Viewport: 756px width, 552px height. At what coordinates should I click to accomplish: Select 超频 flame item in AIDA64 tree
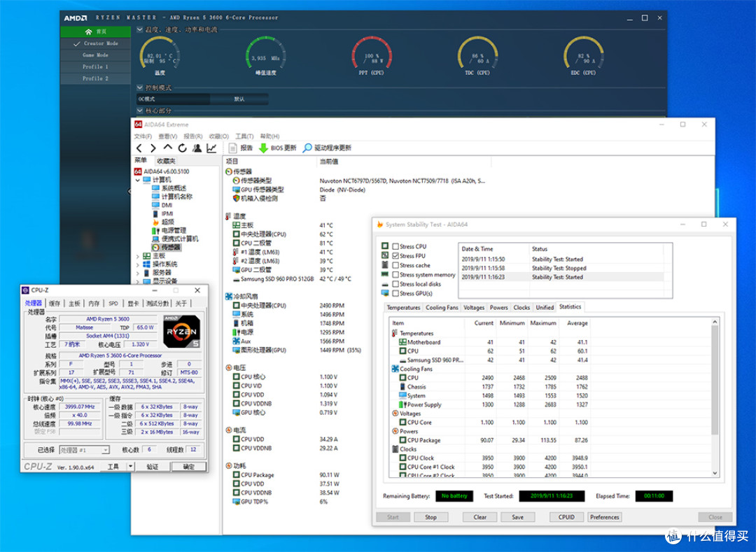(163, 222)
